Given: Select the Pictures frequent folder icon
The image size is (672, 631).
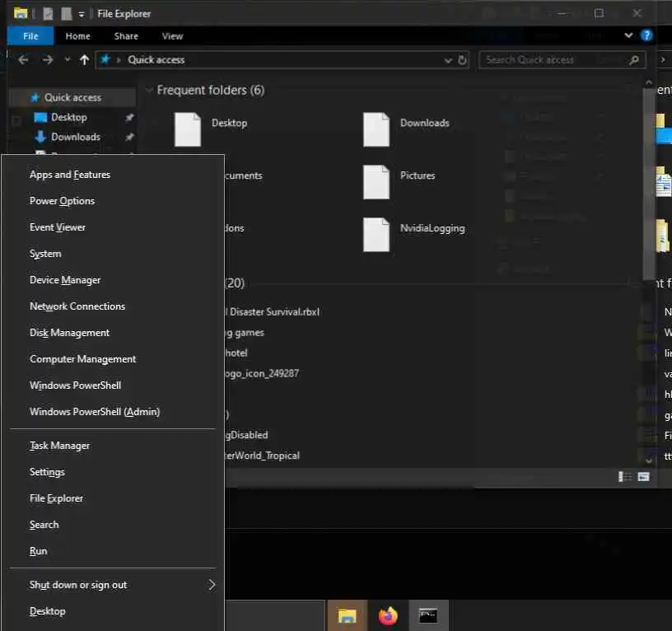Looking at the screenshot, I should [x=376, y=182].
